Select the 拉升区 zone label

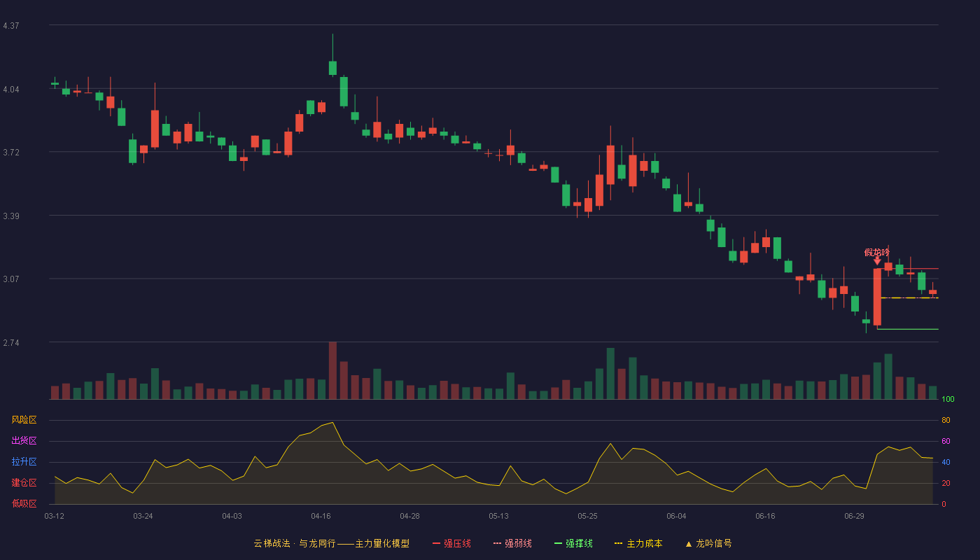point(24,462)
